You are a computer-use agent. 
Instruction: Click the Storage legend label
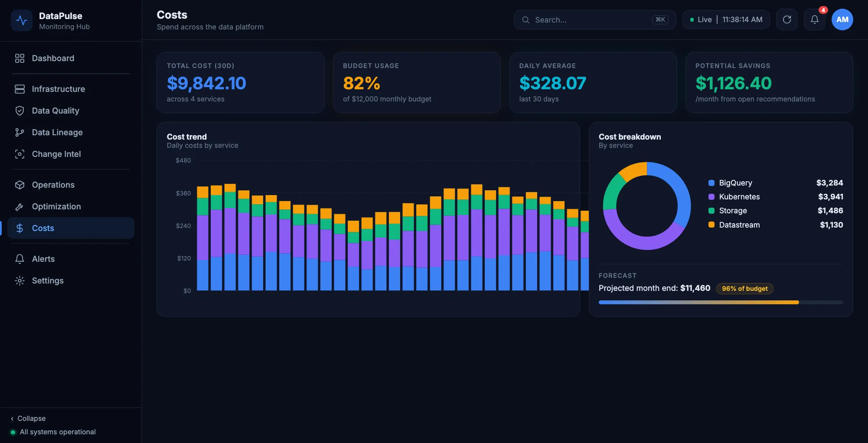tap(733, 211)
